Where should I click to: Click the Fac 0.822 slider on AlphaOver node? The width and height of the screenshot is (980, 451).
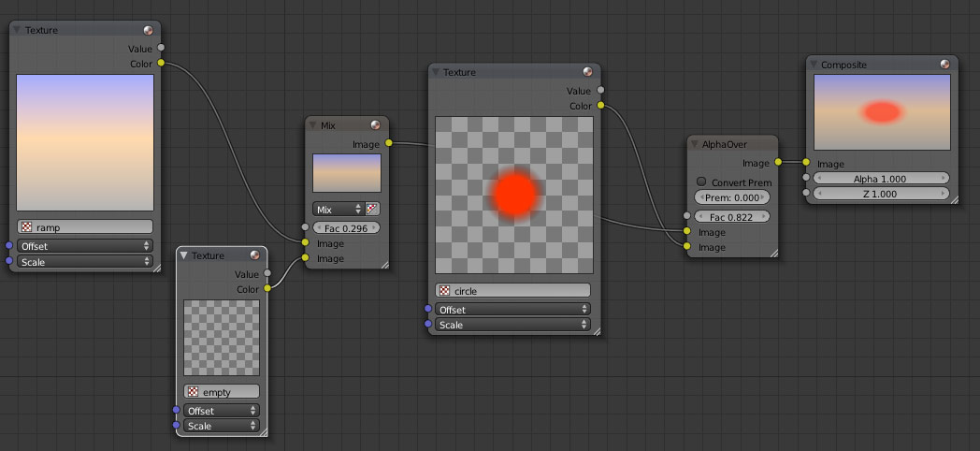[732, 217]
